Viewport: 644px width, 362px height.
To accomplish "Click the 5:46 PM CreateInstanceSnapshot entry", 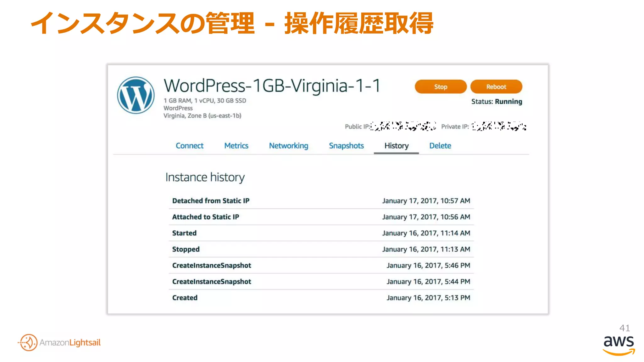I will [212, 266].
